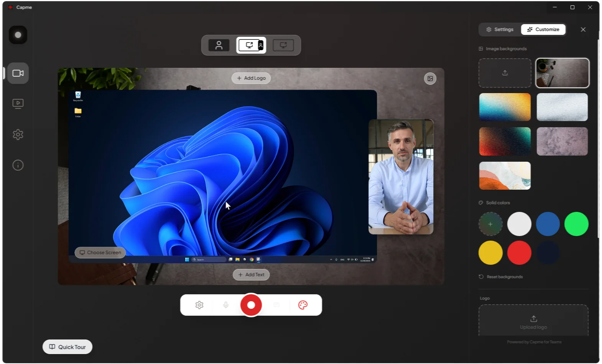Image resolution: width=602 pixels, height=364 pixels.
Task: Pick the red solid color
Action: coord(519,253)
